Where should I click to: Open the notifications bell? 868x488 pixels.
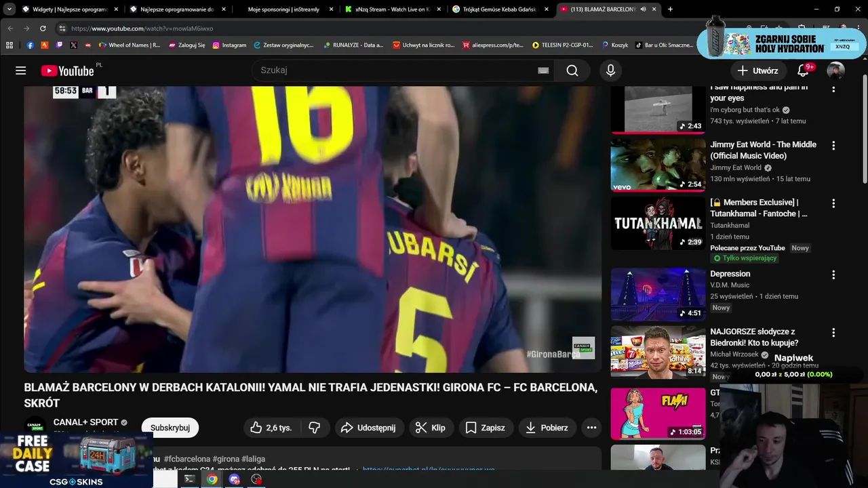(x=804, y=70)
